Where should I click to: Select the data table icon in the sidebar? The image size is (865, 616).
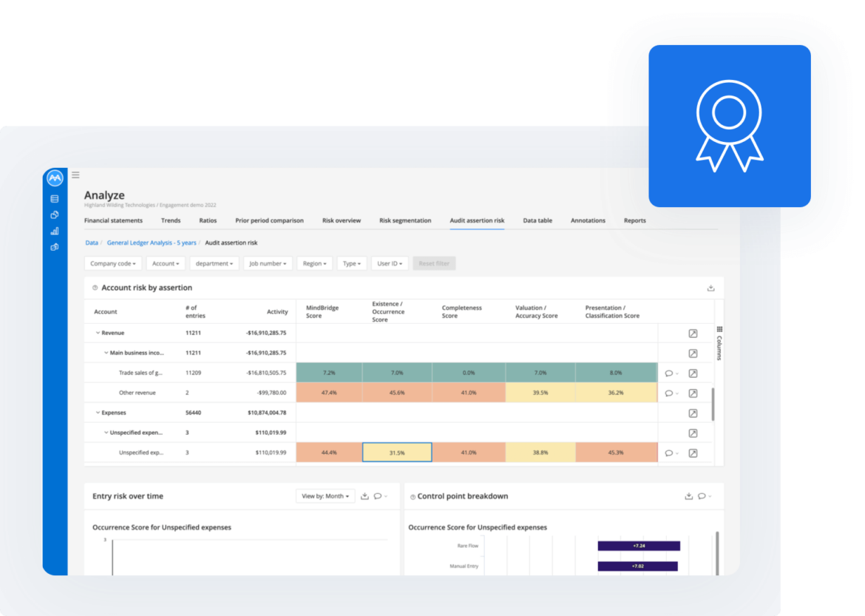(54, 198)
